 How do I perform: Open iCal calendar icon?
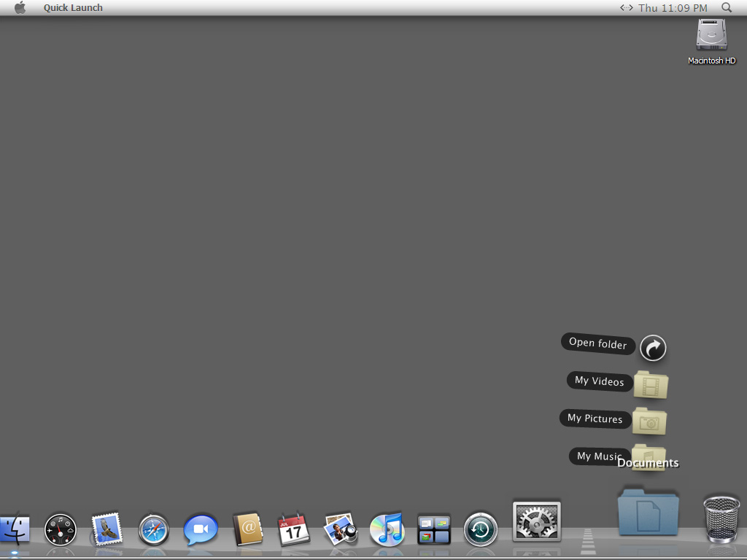pos(293,529)
